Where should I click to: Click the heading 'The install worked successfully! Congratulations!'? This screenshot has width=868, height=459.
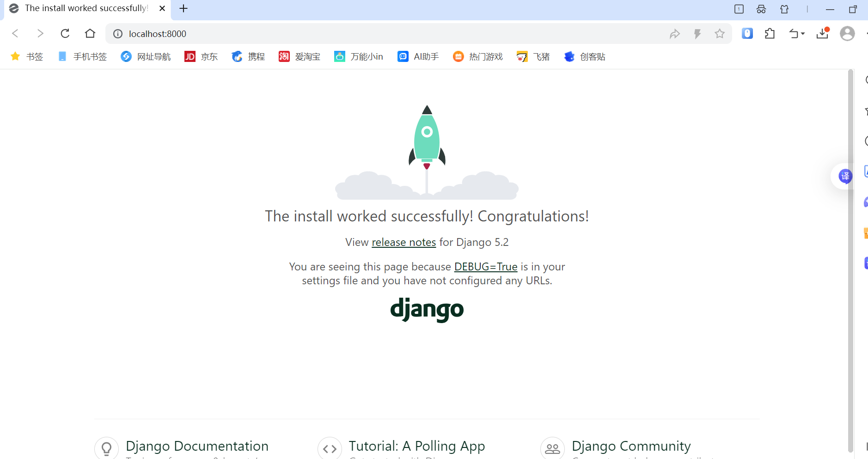point(427,216)
